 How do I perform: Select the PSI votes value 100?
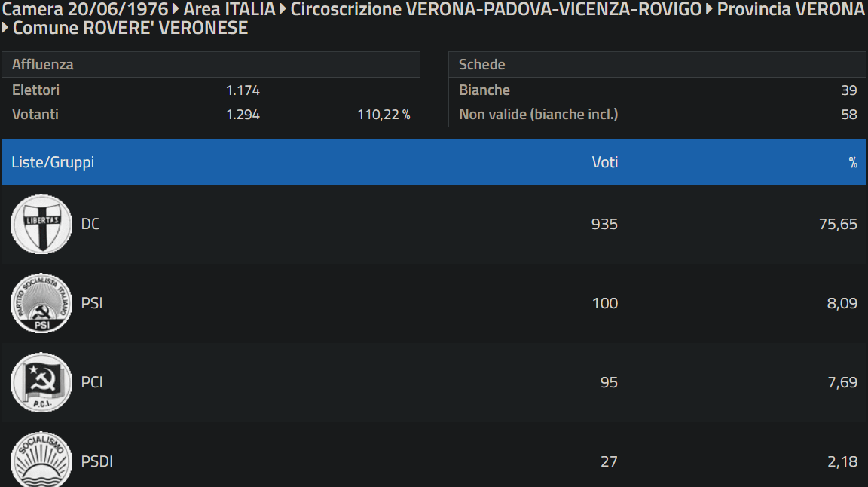(604, 303)
